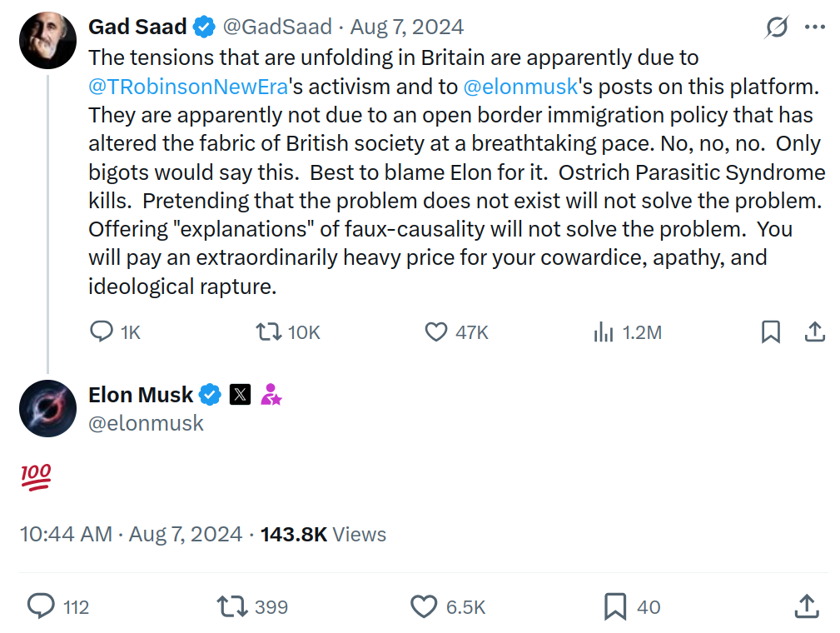Share Elon Musk's post via share icon
The height and width of the screenshot is (633, 840).
[x=807, y=606]
